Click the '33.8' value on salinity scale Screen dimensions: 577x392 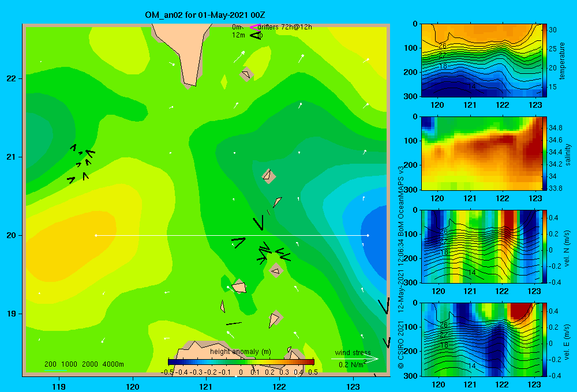(555, 189)
